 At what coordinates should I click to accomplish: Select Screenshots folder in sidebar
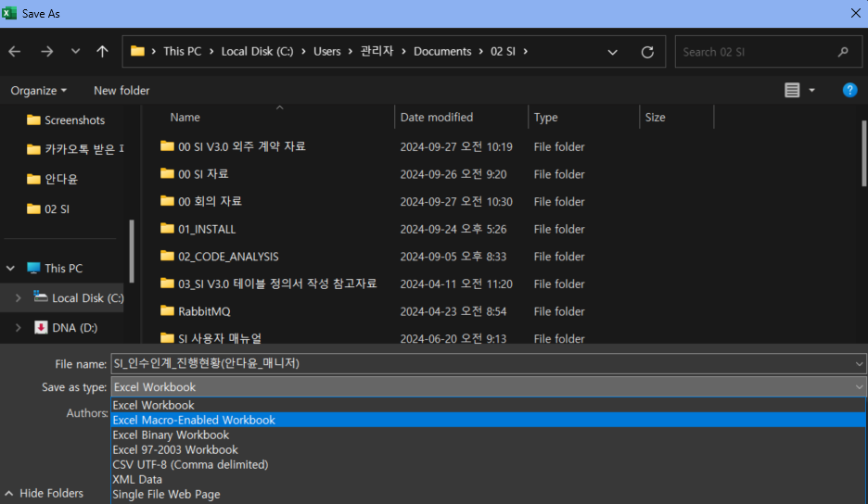pyautogui.click(x=66, y=120)
